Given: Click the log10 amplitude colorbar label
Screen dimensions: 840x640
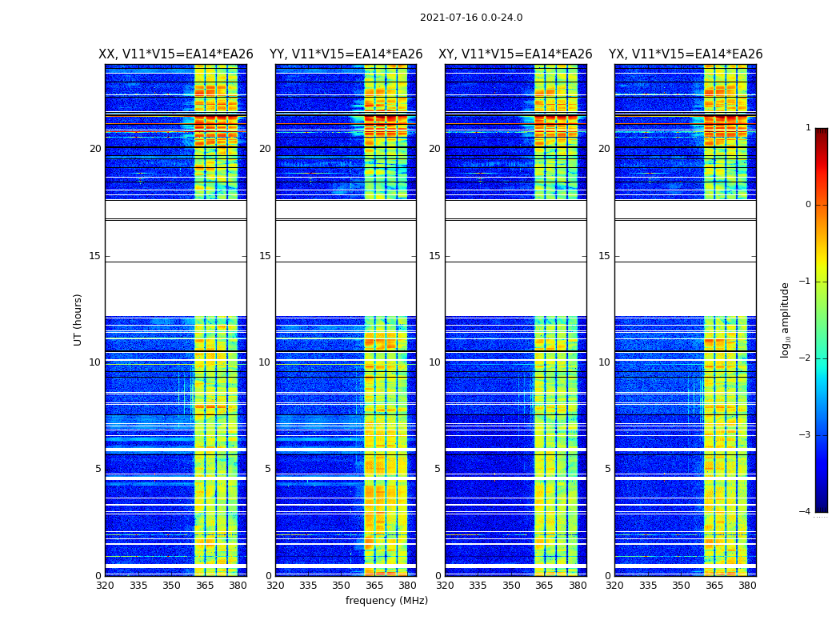Looking at the screenshot, I should [785, 320].
